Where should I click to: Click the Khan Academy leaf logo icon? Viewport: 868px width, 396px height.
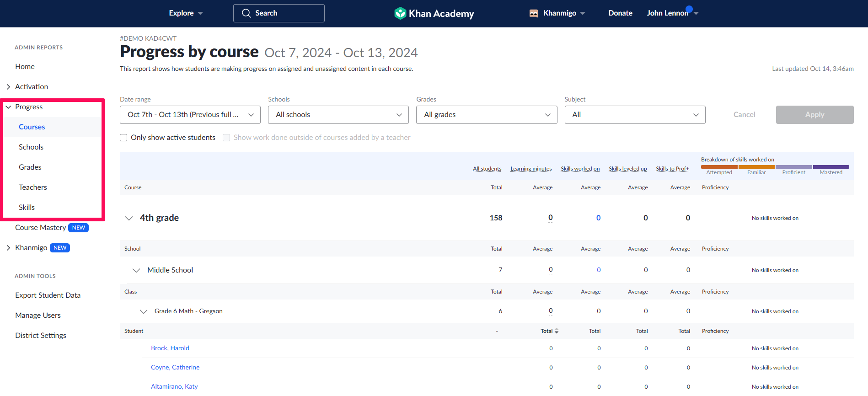[x=400, y=13]
